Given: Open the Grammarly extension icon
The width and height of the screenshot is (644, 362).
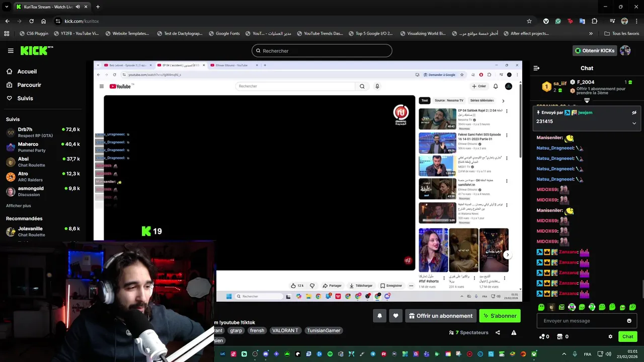Looking at the screenshot, I should tap(558, 21).
